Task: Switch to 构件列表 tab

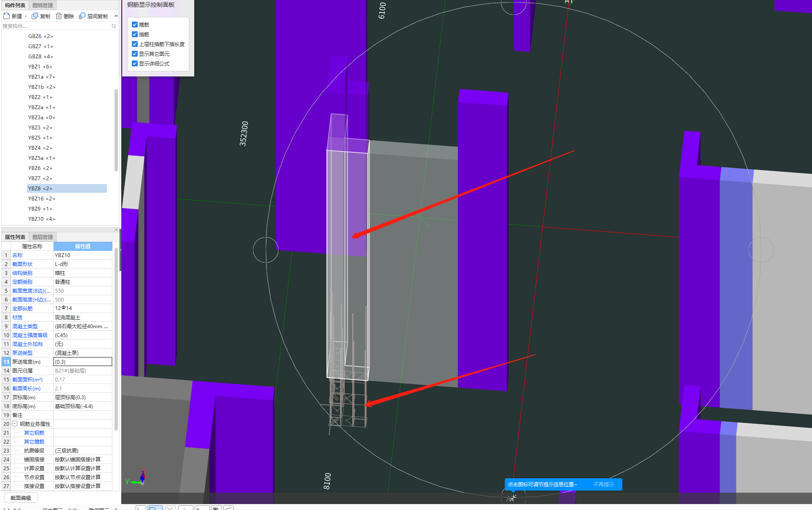Action: pos(15,5)
